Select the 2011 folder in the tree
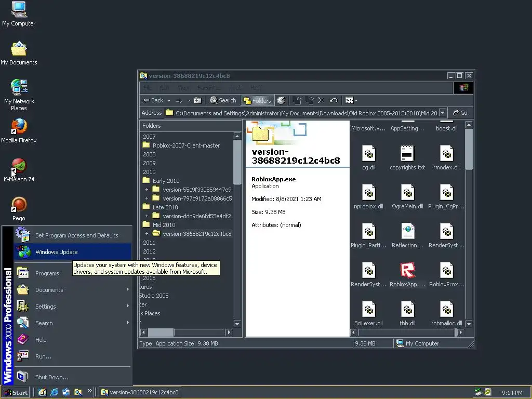Screen dimensions: 532x399 click(149, 243)
